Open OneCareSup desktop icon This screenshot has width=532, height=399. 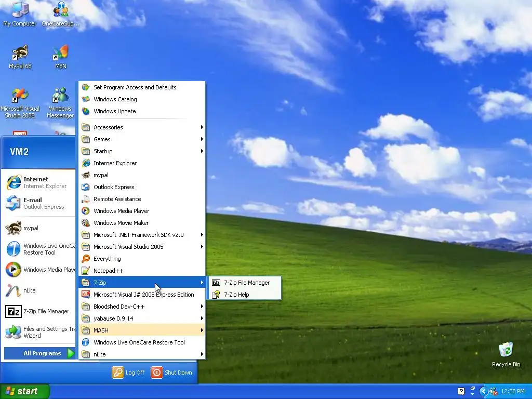[x=60, y=14]
